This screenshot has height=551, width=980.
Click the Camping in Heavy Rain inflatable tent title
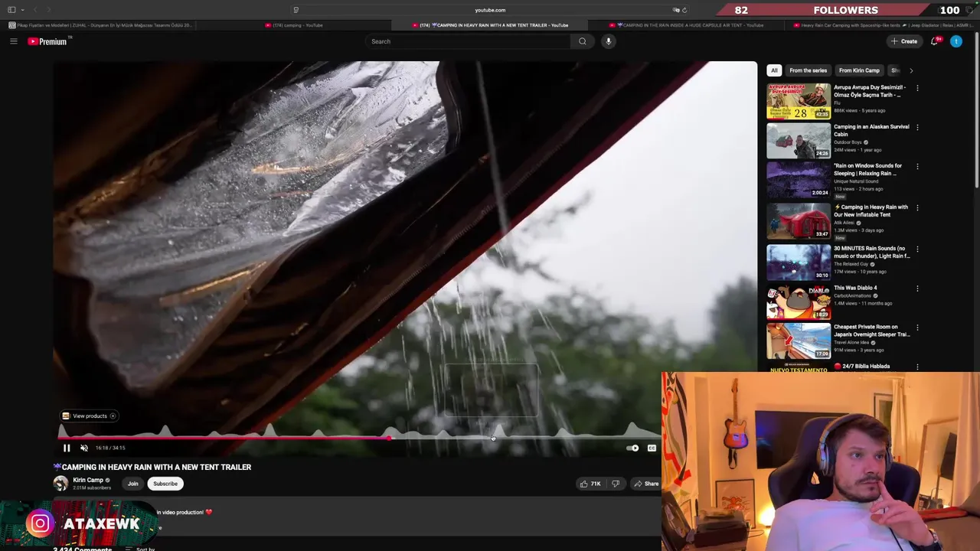coord(871,210)
